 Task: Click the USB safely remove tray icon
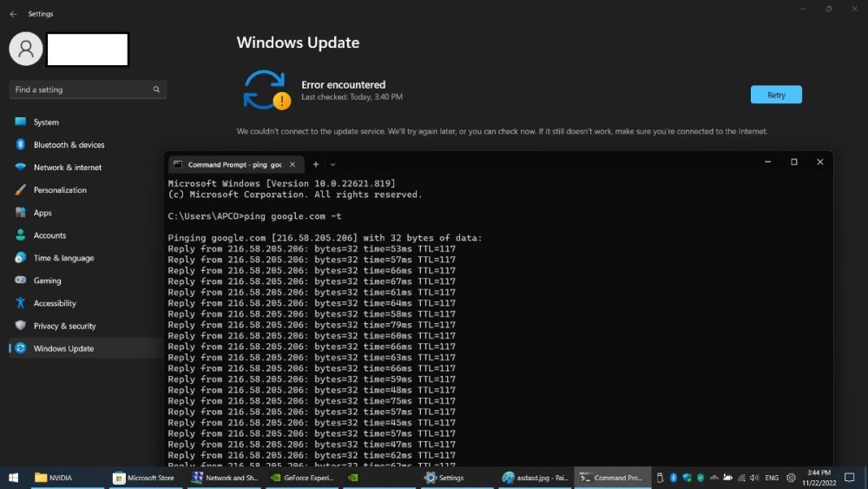pyautogui.click(x=660, y=478)
